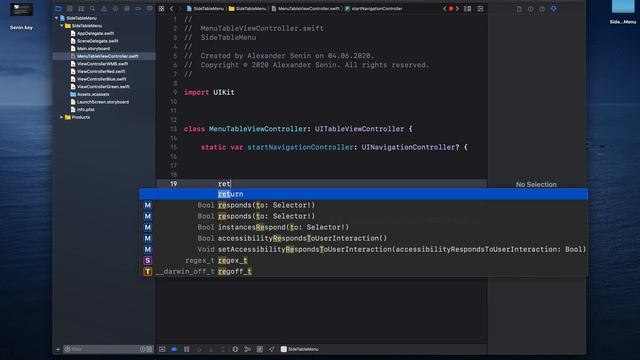640x360 pixels.
Task: Expand the Products folder
Action: (62, 118)
